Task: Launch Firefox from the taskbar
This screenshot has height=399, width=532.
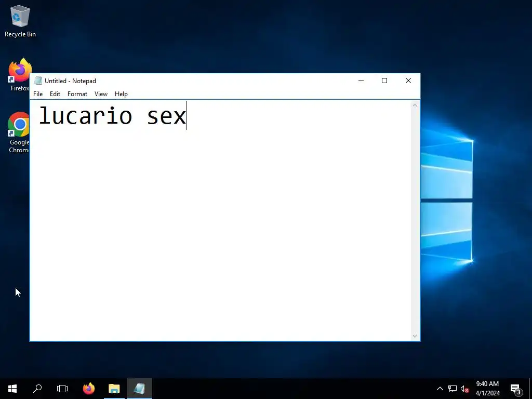Action: click(89, 389)
